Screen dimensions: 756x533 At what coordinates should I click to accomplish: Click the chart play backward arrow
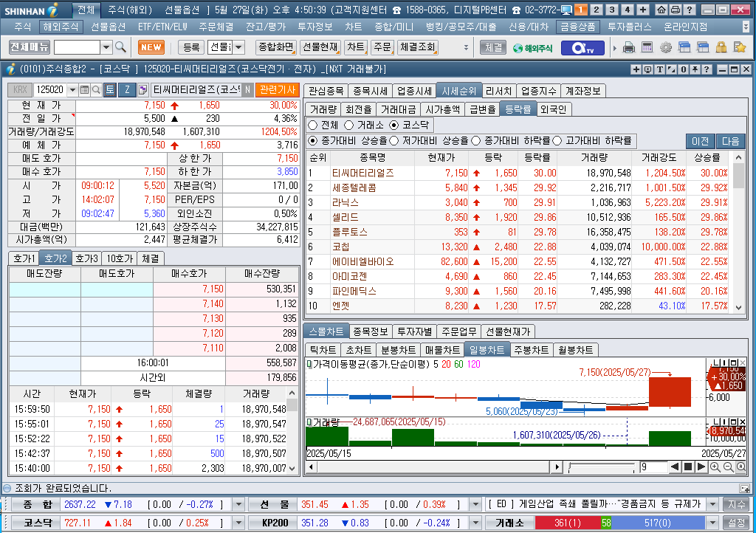tap(675, 467)
